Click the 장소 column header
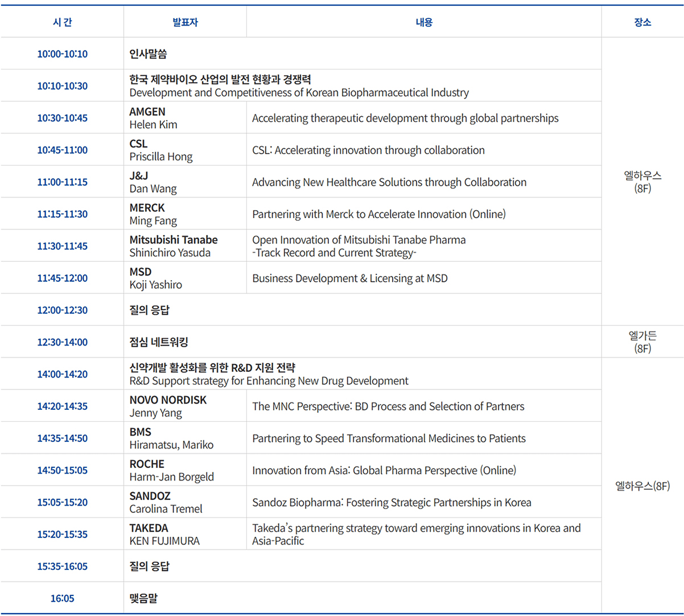Viewport: 684px width, 616px height. point(642,21)
